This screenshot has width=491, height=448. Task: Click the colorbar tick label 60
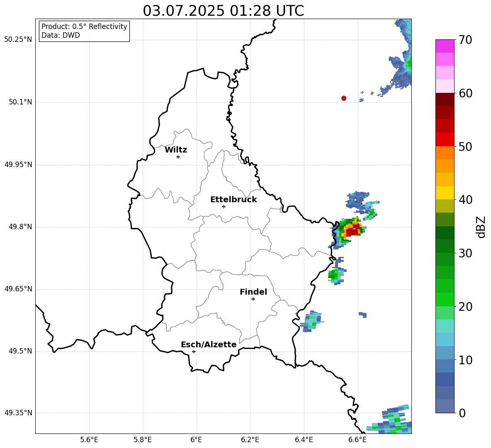(x=465, y=93)
